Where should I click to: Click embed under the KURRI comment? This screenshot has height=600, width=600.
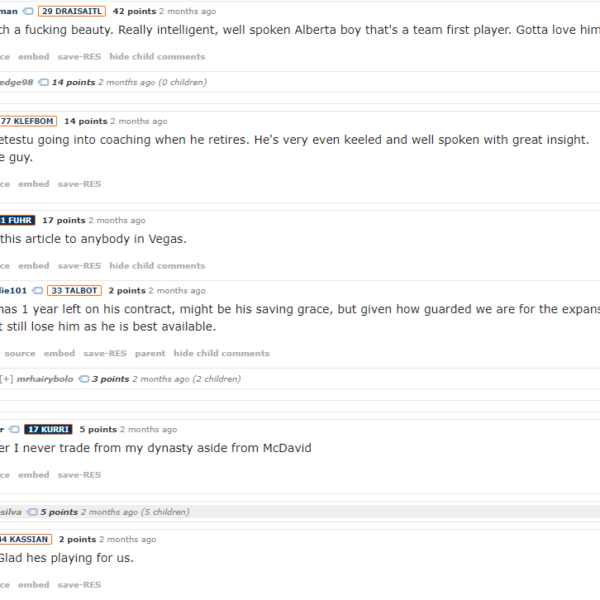point(34,475)
